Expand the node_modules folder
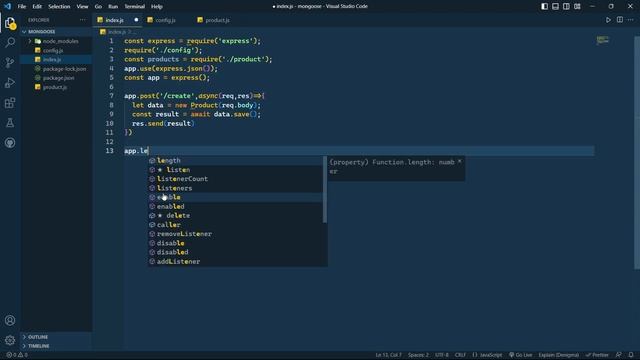This screenshot has width=640, height=360. pyautogui.click(x=56, y=41)
